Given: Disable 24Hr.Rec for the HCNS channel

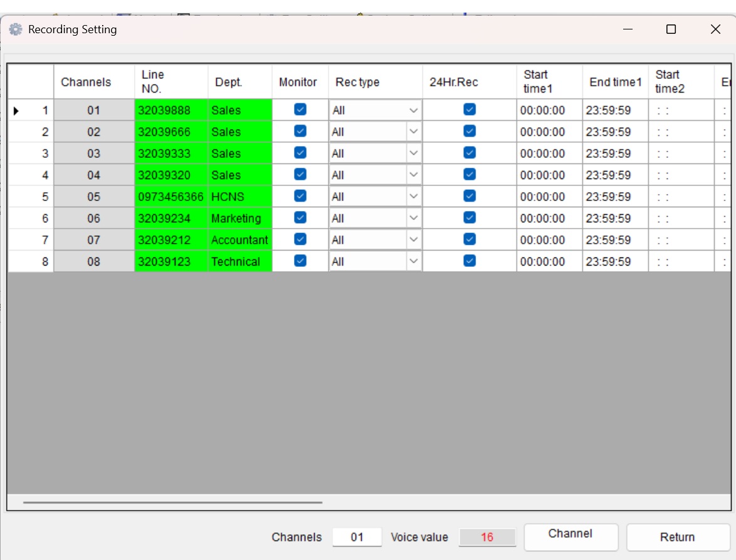Looking at the screenshot, I should pos(470,196).
